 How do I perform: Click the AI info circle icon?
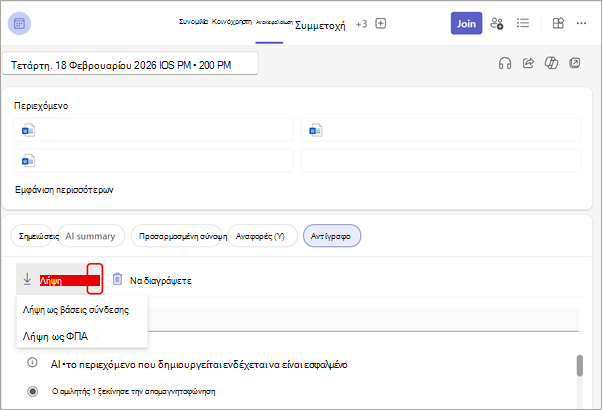tap(32, 362)
